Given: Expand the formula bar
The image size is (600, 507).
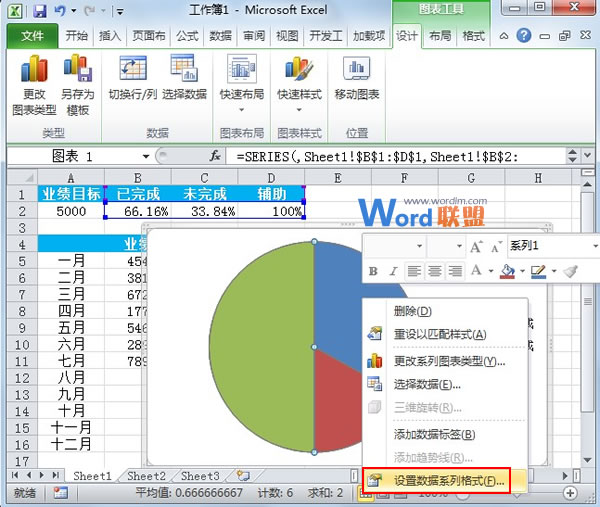Looking at the screenshot, I should click(x=587, y=155).
